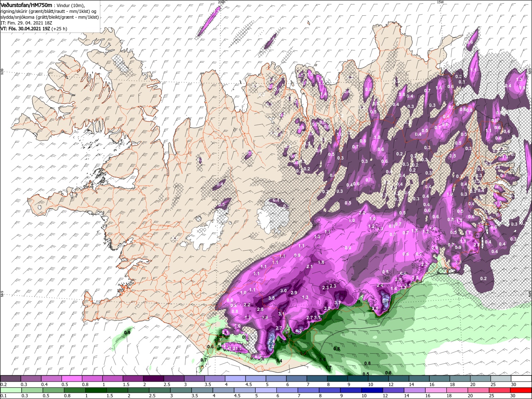Click the 'VT: Fös. 30.04.2021 19Z' valid time

[25, 29]
